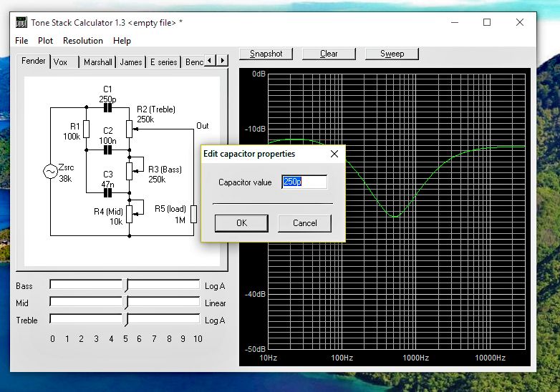This screenshot has height=392, width=560.
Task: Open the File menu
Action: [21, 41]
